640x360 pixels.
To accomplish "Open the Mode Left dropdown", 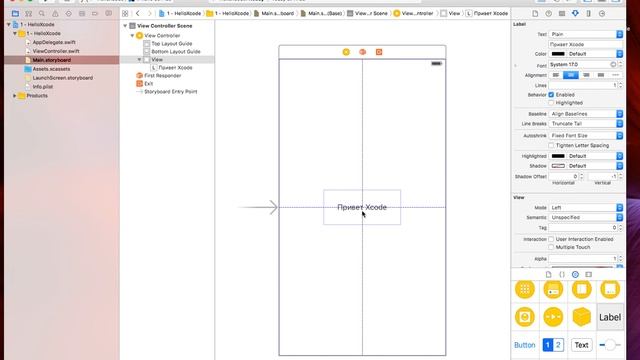I will coord(586,208).
